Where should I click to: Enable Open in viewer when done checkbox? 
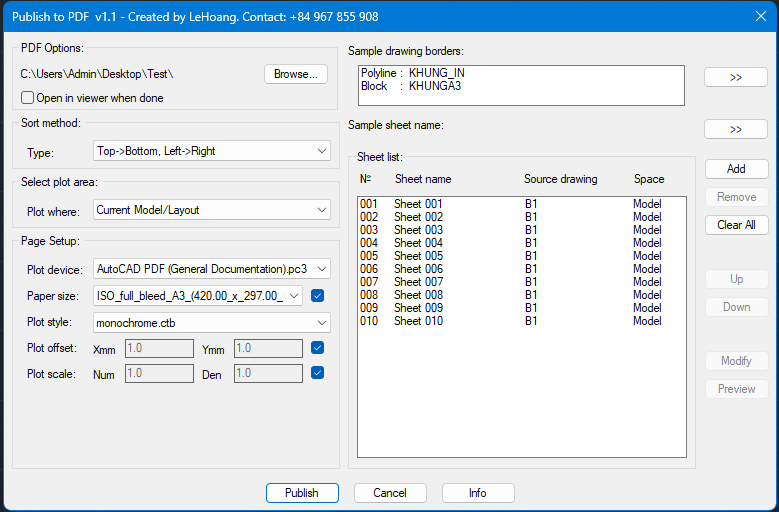[28, 98]
